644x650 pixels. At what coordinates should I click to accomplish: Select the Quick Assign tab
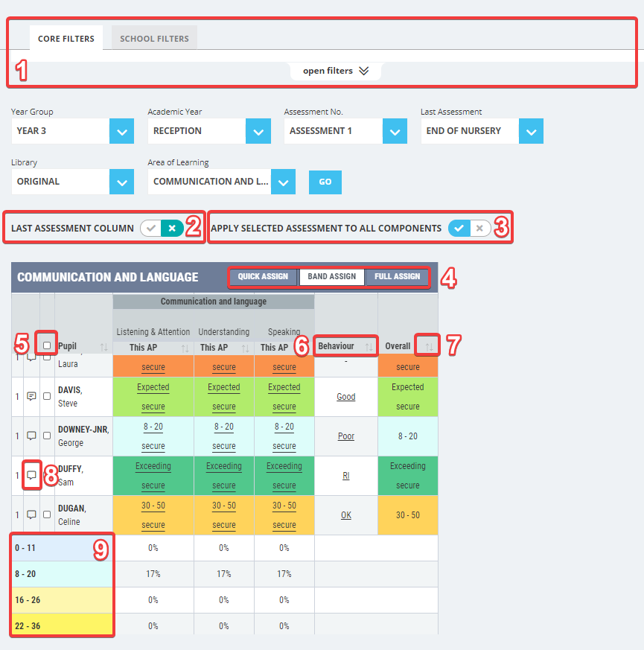coord(263,276)
